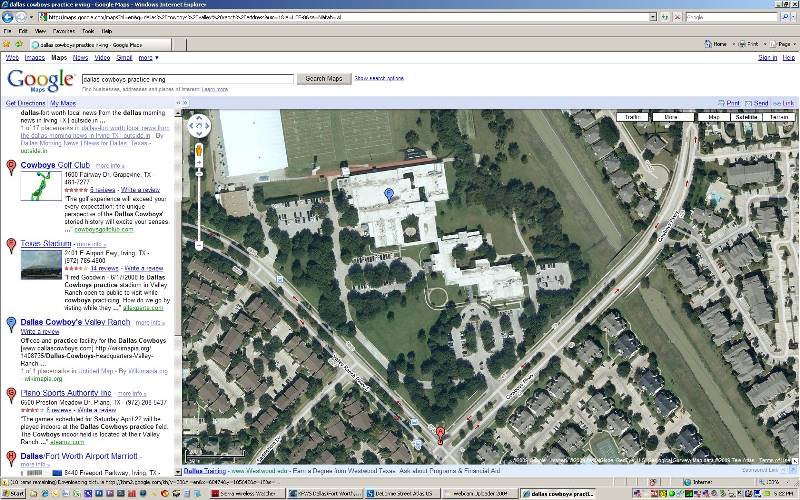Open Dallas Cowboy's Valley Ranch result

click(76, 322)
